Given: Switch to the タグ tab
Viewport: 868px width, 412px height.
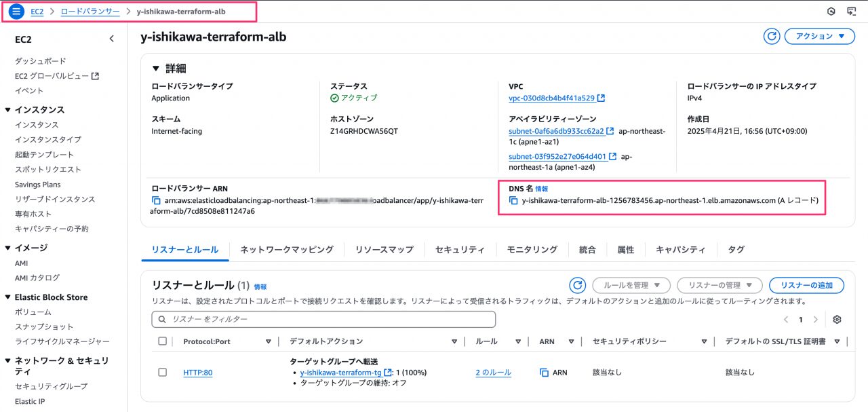Looking at the screenshot, I should [x=736, y=250].
